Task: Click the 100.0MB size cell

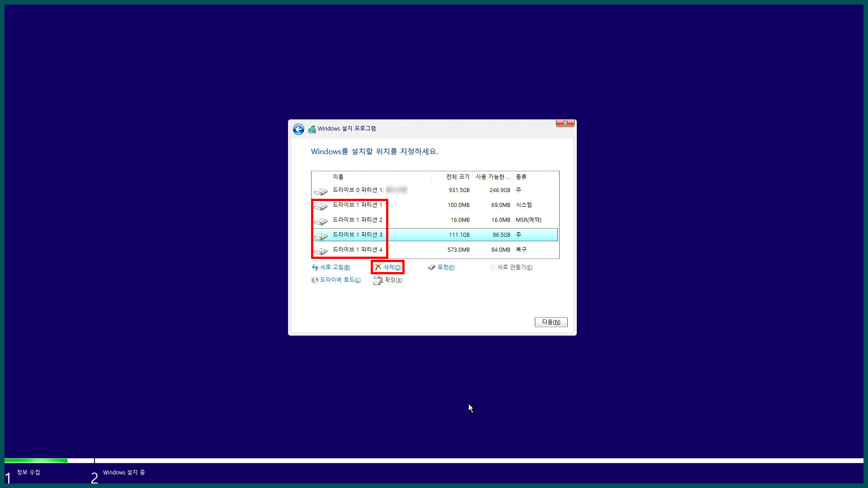Action: tap(458, 205)
